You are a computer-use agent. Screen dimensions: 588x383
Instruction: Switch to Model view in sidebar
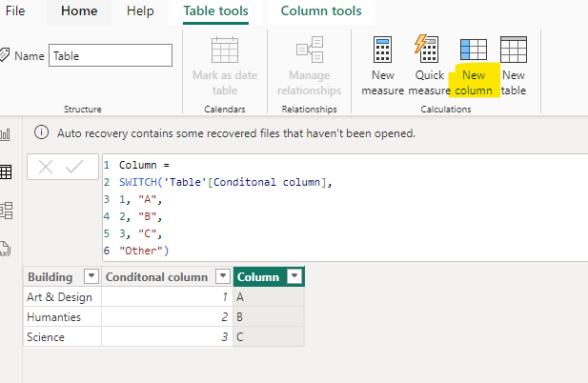(x=6, y=211)
